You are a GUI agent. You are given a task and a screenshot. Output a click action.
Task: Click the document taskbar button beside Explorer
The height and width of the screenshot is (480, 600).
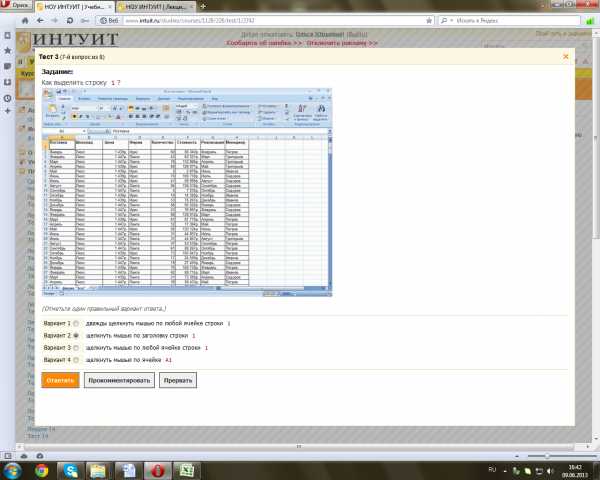point(128,471)
